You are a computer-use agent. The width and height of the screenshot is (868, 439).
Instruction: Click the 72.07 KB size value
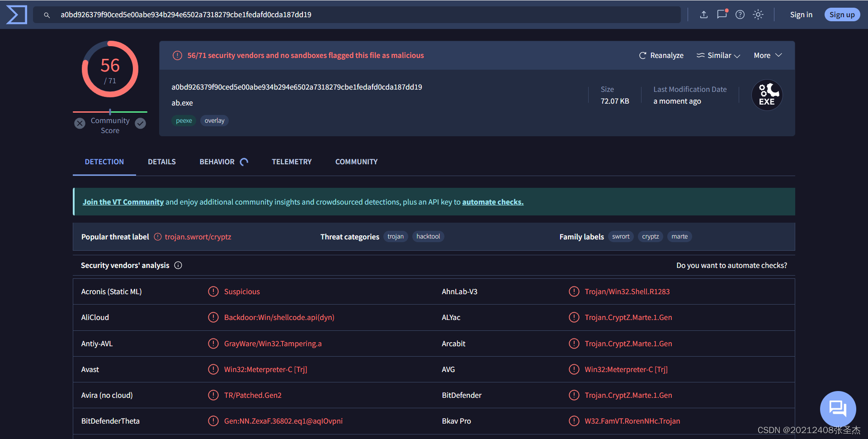(615, 101)
